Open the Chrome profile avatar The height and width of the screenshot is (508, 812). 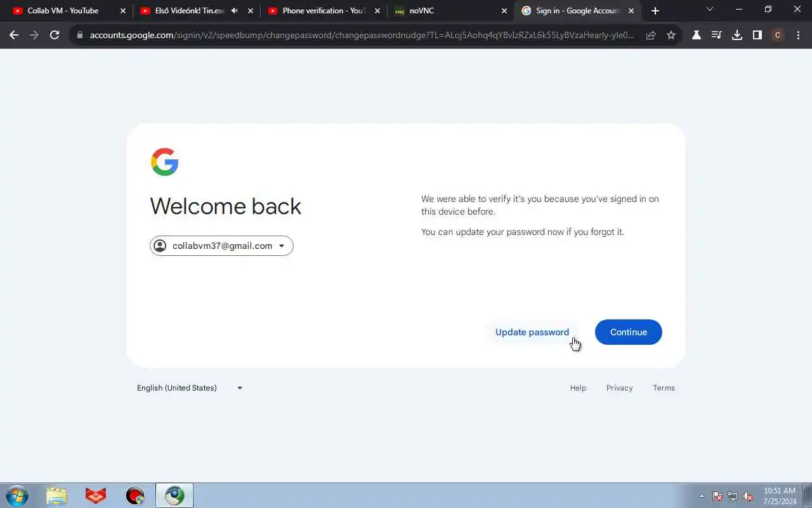[x=778, y=35]
